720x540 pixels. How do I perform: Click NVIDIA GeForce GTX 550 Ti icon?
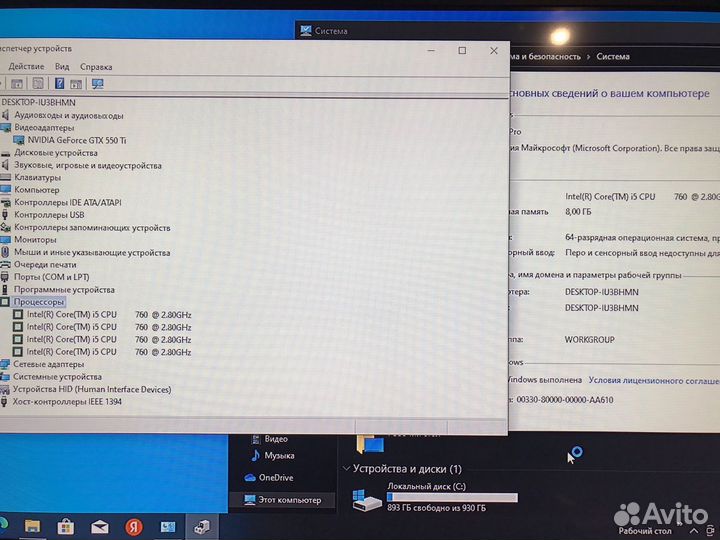coord(19,140)
